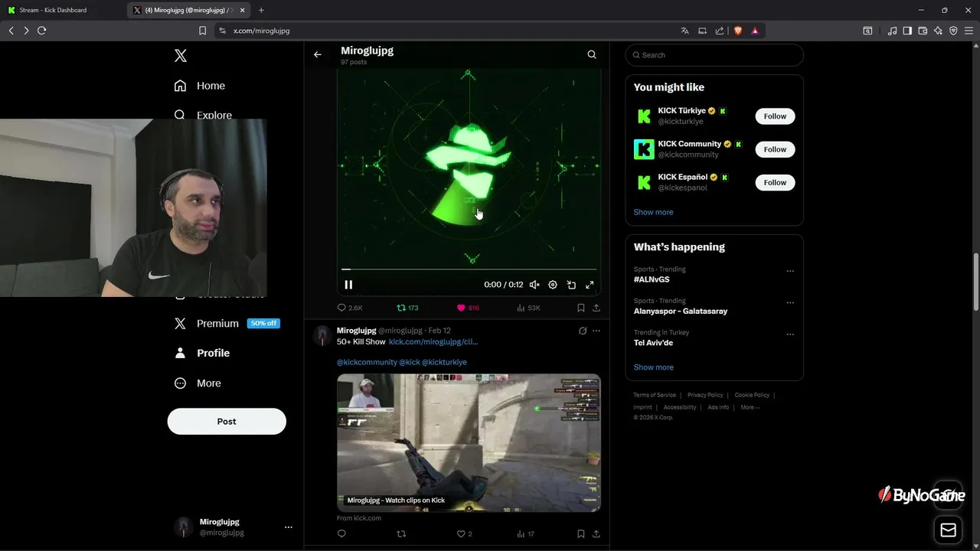Click translate page icon in address bar
The height and width of the screenshot is (551, 980).
684,31
